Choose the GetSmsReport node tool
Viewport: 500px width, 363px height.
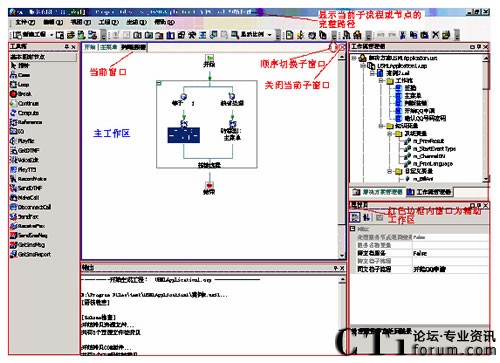pos(31,254)
